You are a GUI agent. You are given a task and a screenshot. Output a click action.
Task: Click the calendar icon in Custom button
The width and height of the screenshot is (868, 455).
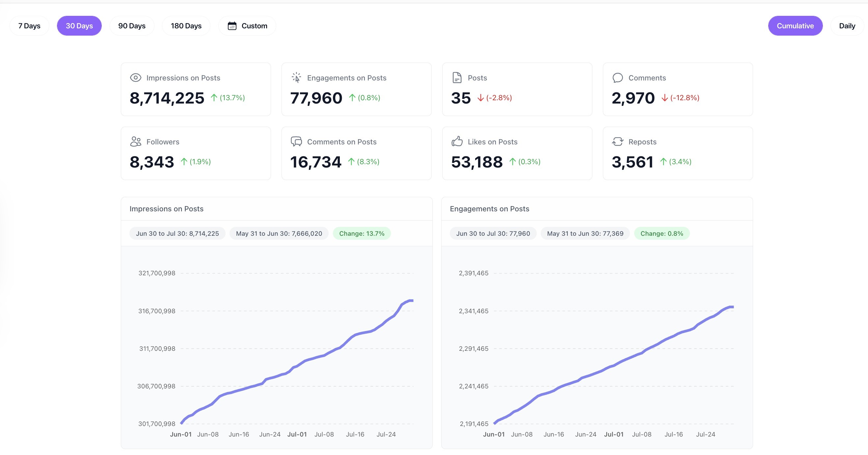[x=232, y=26]
